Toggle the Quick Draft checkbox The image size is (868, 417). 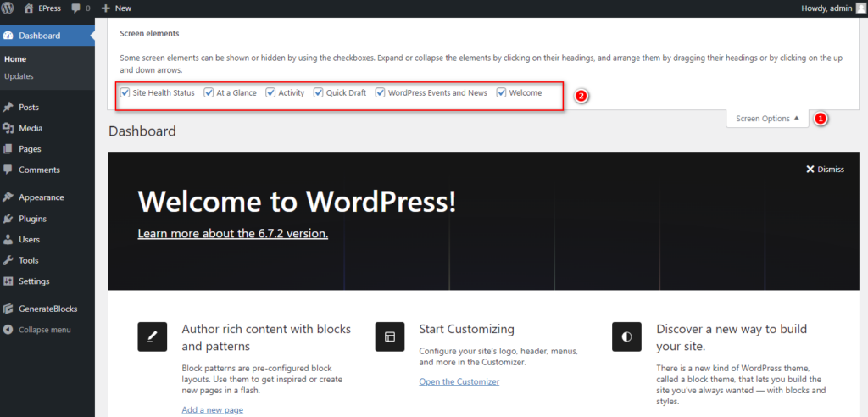pos(319,92)
